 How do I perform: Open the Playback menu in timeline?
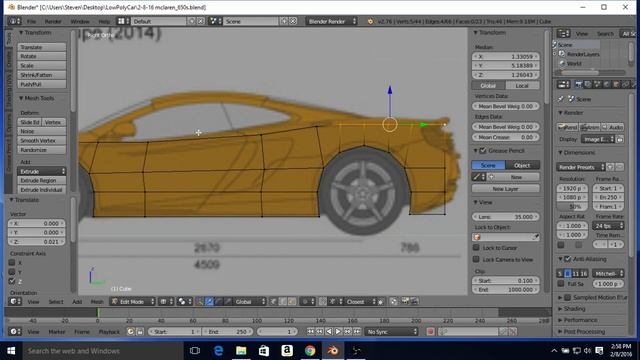point(109,332)
